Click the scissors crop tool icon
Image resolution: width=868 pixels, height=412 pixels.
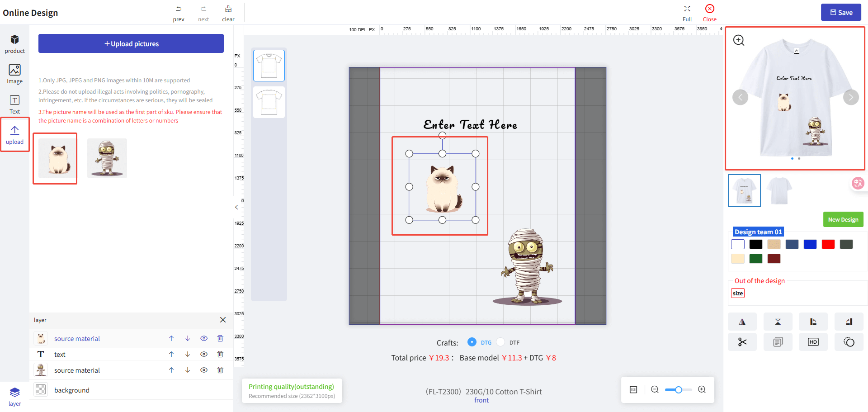click(742, 342)
